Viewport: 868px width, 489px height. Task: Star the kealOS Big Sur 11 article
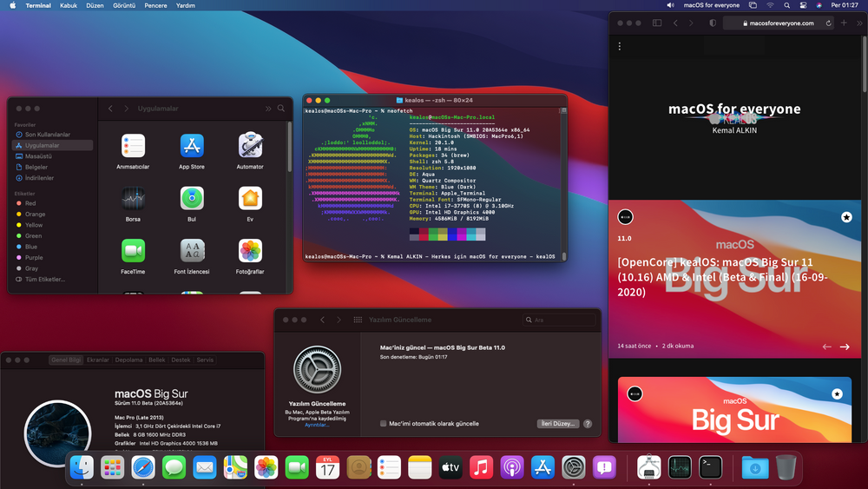click(x=846, y=217)
